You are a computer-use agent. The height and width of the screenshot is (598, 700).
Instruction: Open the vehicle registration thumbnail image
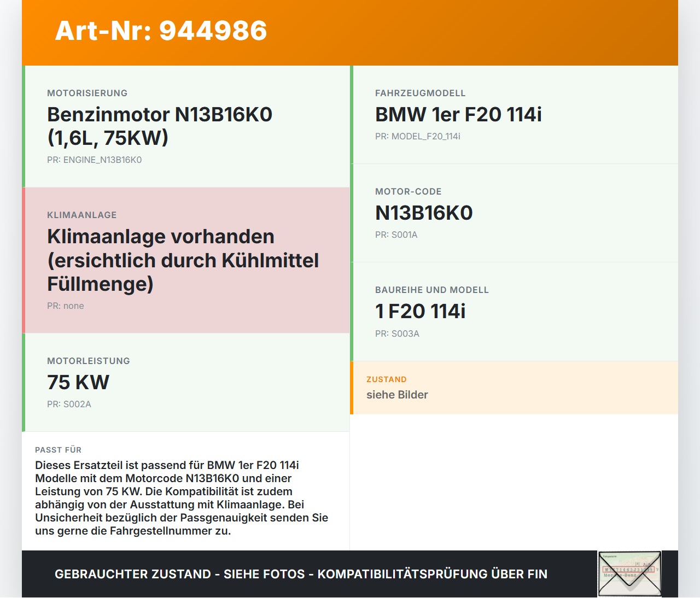(x=629, y=573)
